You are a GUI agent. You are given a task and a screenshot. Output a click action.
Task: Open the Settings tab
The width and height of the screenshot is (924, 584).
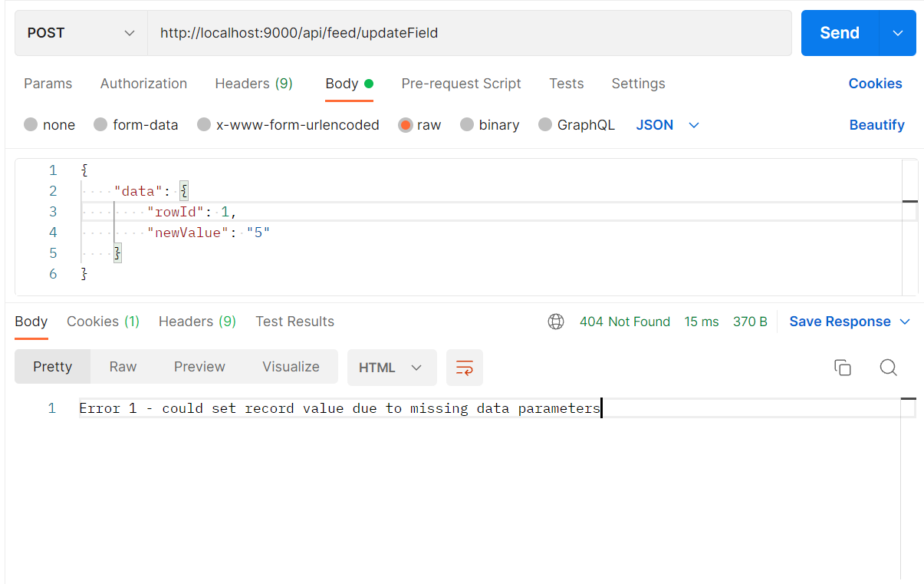coord(639,84)
